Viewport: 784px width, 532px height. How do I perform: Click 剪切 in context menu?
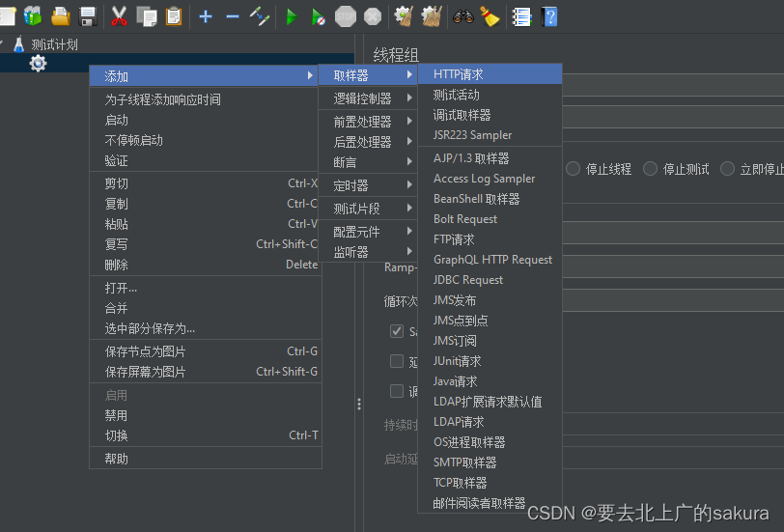click(x=206, y=183)
